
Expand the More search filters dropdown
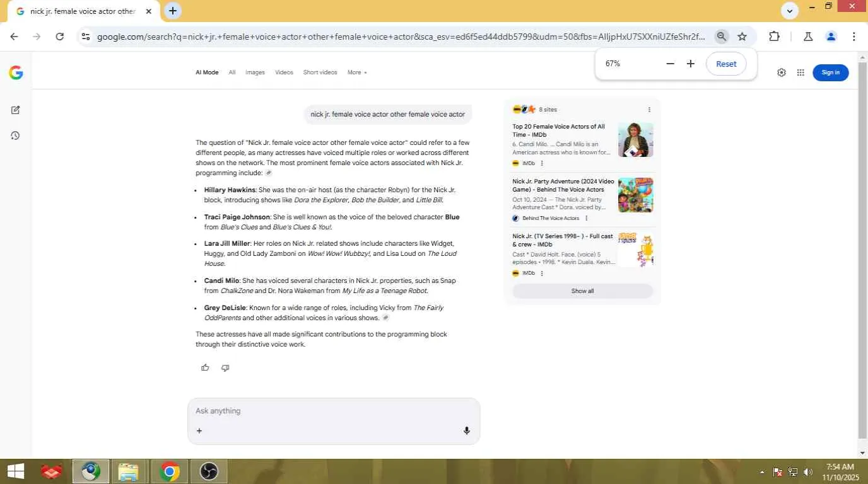[357, 72]
